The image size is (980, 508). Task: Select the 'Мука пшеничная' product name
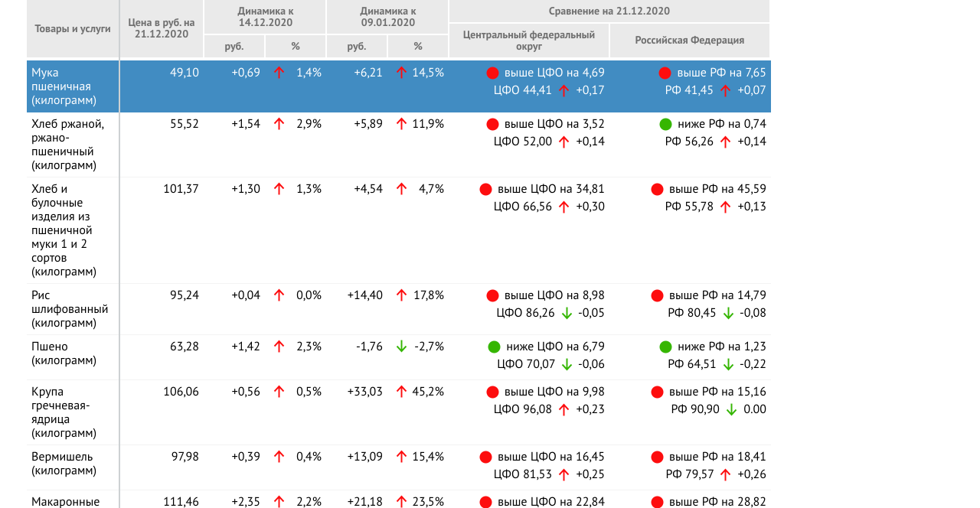tap(61, 86)
